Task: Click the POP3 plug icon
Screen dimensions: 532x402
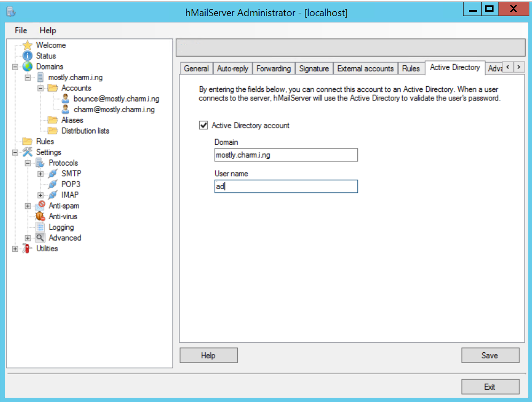Action: (52, 184)
